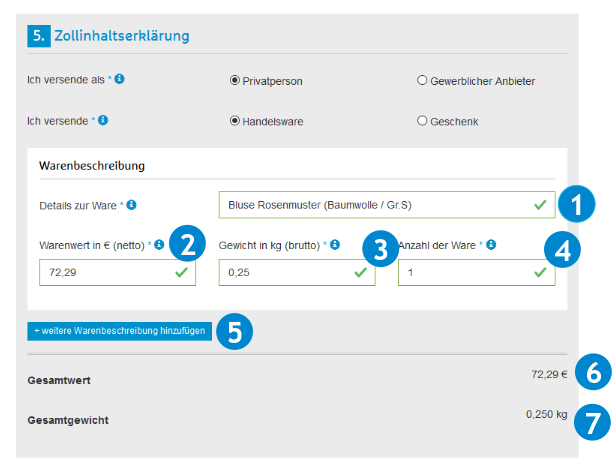The width and height of the screenshot is (615, 476).
Task: Click '+ weitere Warenbeschreibung hinzufügen' button
Action: pyautogui.click(x=119, y=332)
